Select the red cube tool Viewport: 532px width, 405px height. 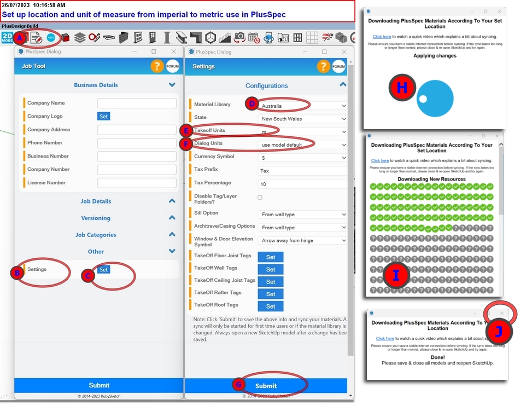66,38
